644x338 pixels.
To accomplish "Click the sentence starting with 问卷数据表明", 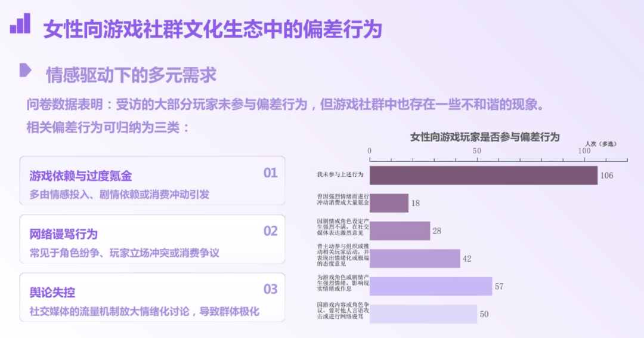I will [x=286, y=105].
